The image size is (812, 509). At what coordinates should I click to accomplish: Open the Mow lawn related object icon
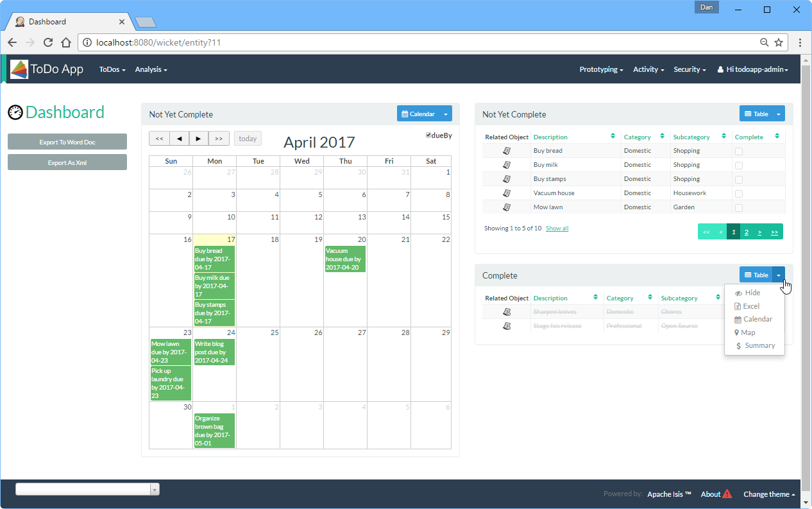coord(507,207)
